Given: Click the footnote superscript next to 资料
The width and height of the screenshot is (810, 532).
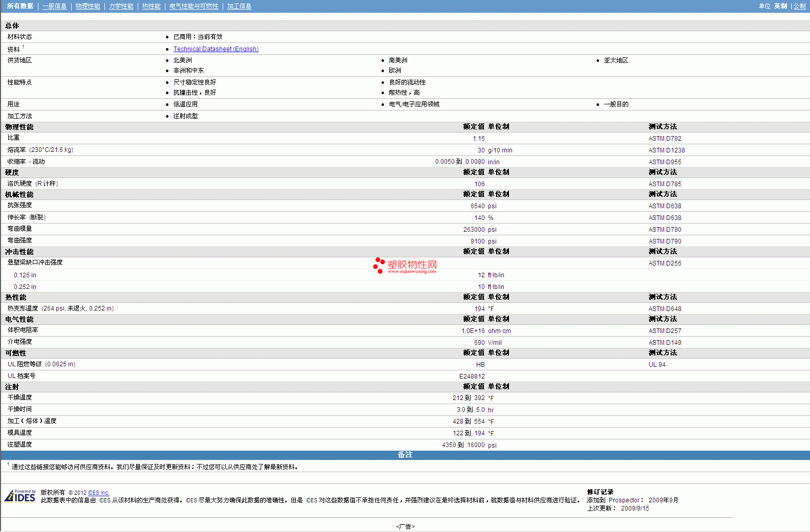Looking at the screenshot, I should pos(23,47).
